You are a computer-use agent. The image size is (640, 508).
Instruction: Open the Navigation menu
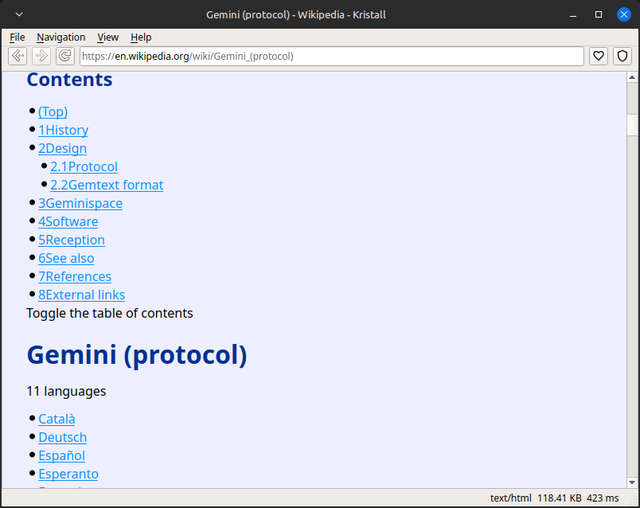point(61,37)
